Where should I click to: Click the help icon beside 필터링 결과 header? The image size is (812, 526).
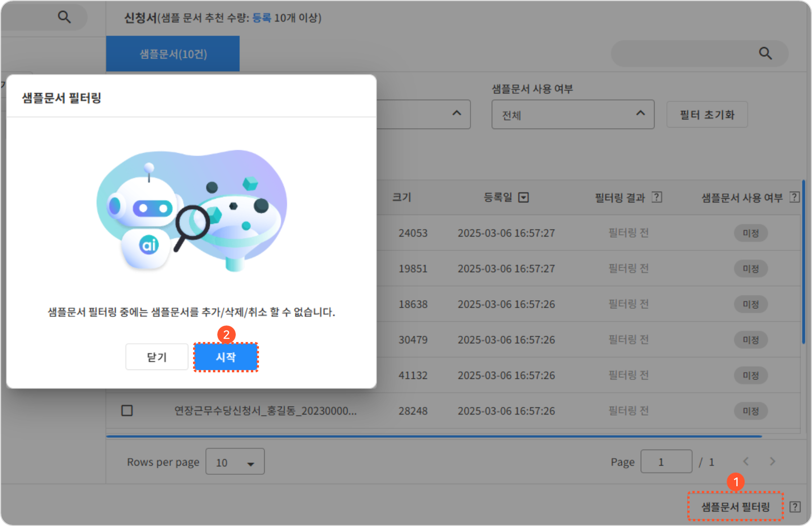(656, 197)
